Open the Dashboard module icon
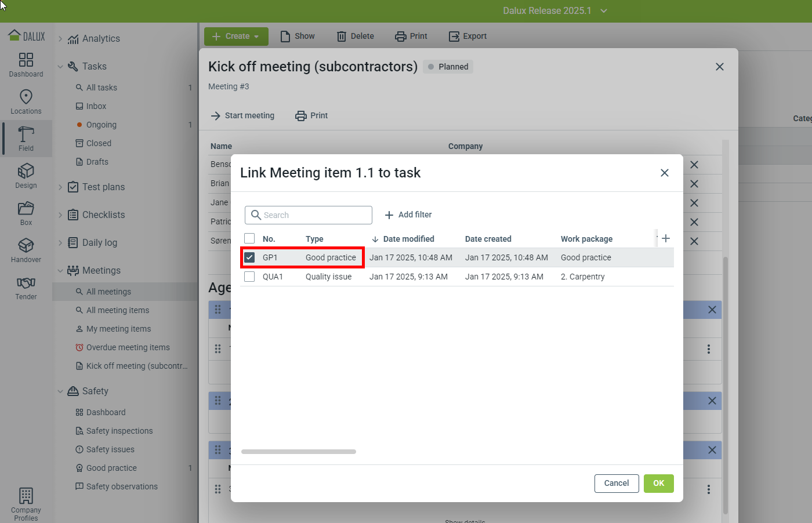812x523 pixels. point(26,64)
